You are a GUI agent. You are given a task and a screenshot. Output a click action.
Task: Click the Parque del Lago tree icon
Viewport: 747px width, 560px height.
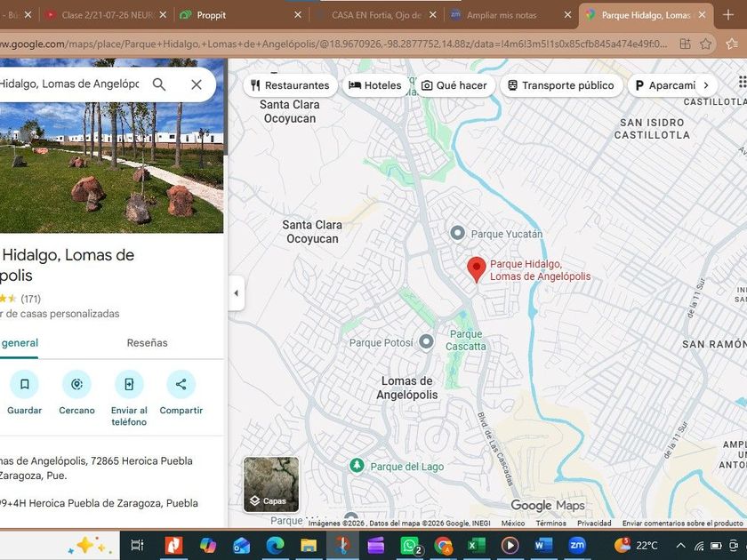(357, 465)
